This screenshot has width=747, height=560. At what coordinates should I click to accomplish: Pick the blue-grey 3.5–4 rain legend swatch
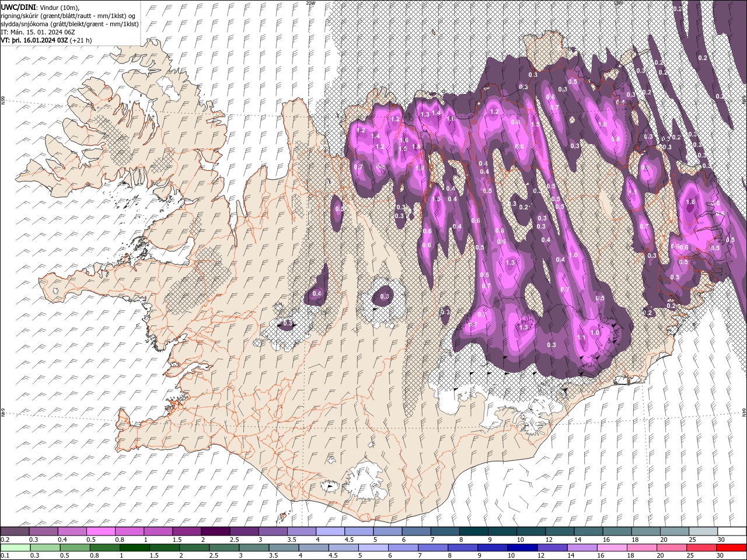coord(284,548)
